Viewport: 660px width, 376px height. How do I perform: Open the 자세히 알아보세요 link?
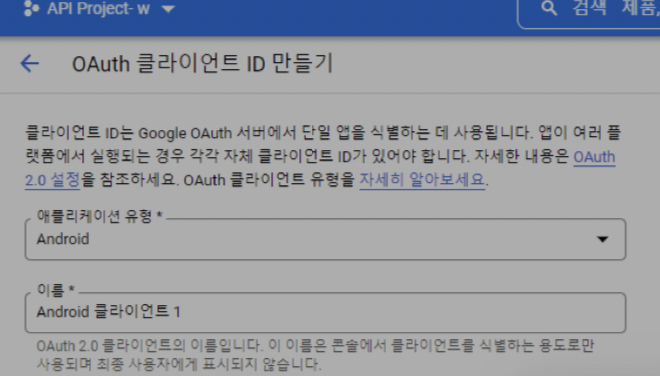point(422,180)
